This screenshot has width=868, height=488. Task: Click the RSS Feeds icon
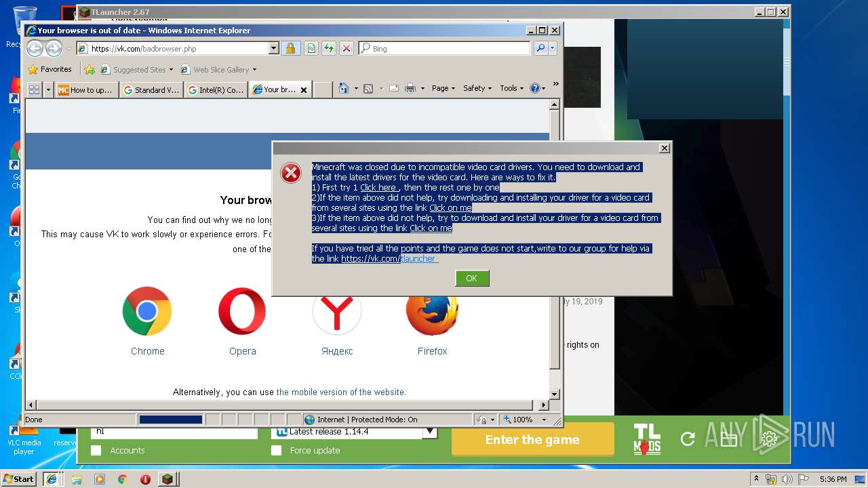coord(368,88)
